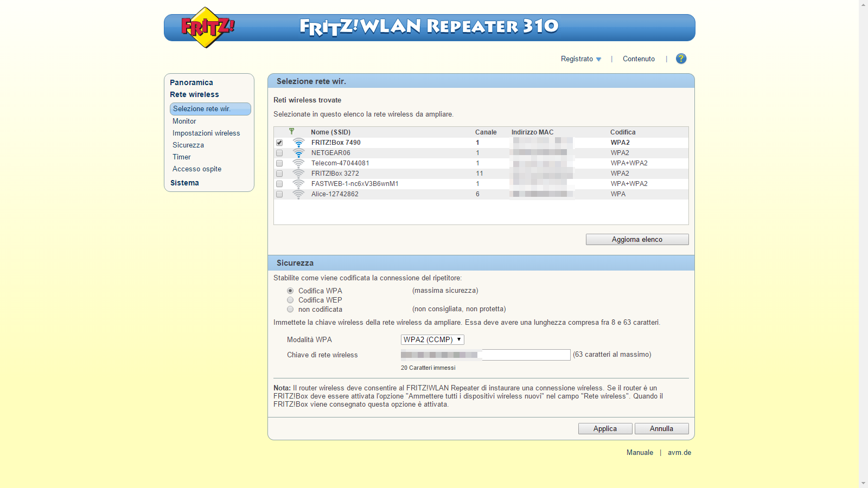The width and height of the screenshot is (868, 488).
Task: Click the Wi-Fi signal icon for Telecom-47044081
Action: pyautogui.click(x=298, y=163)
